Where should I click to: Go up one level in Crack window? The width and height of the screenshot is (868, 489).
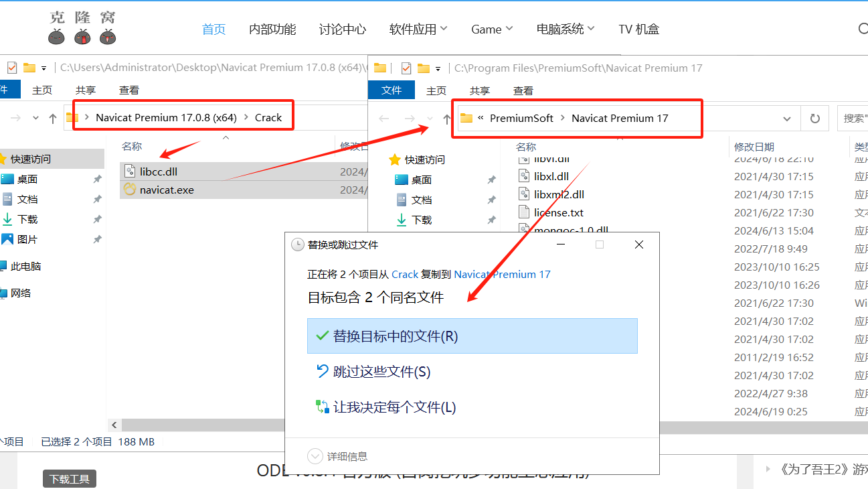52,118
